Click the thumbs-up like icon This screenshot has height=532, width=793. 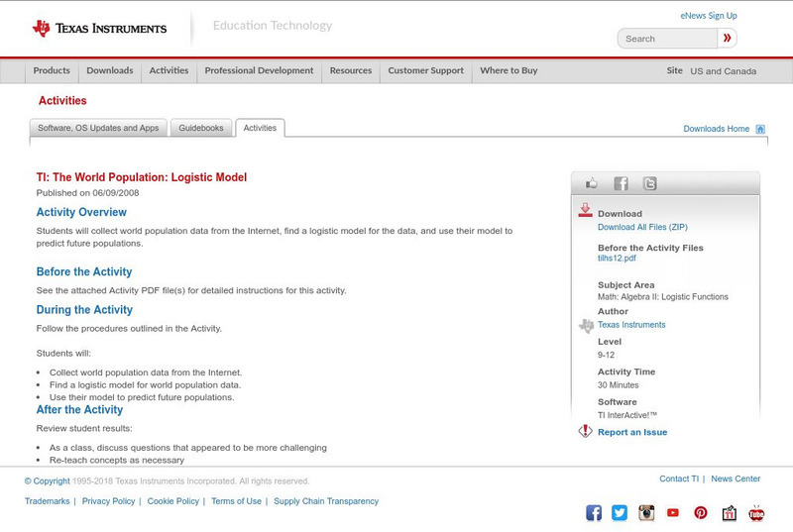pos(591,183)
